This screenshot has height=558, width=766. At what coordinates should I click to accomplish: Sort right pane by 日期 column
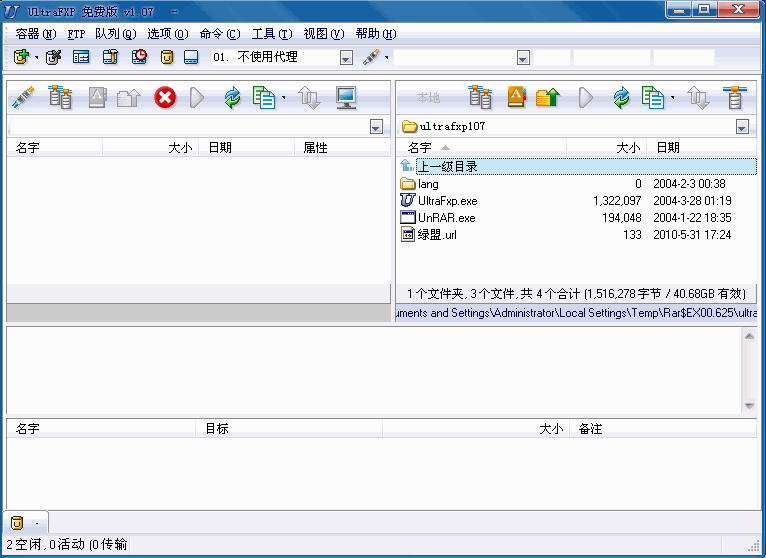tap(702, 147)
